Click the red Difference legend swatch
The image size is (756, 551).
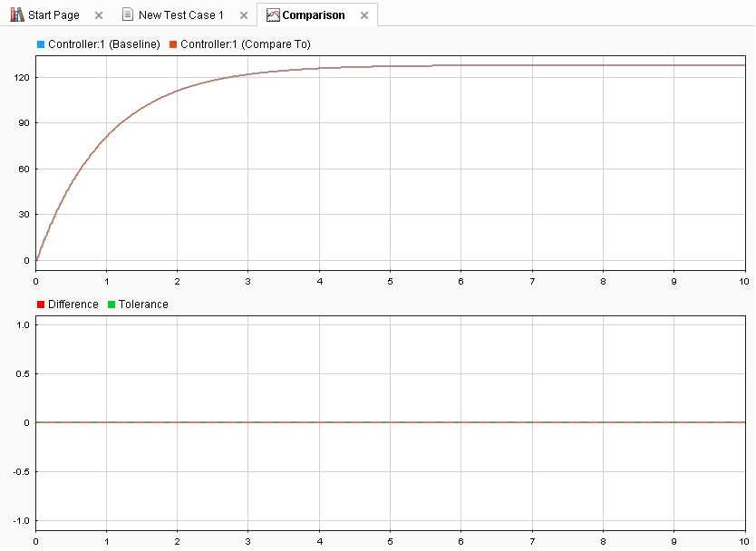pyautogui.click(x=41, y=304)
